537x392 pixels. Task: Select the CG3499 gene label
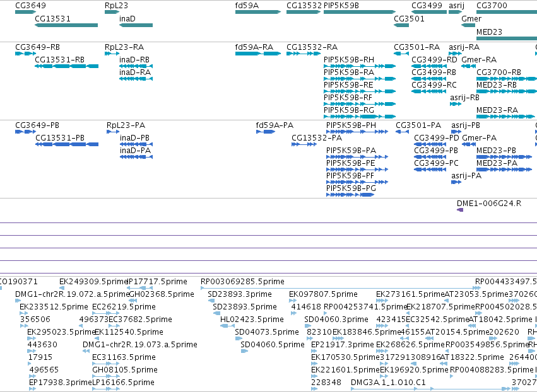427,6
